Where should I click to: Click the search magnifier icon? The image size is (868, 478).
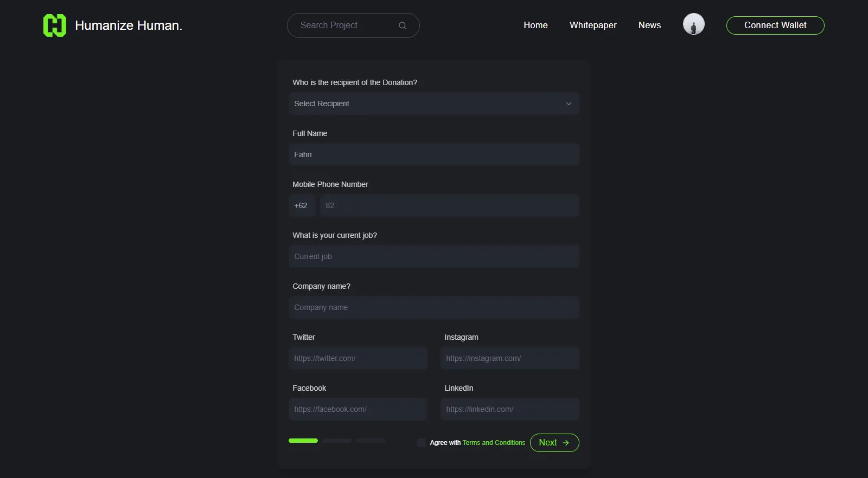point(403,25)
